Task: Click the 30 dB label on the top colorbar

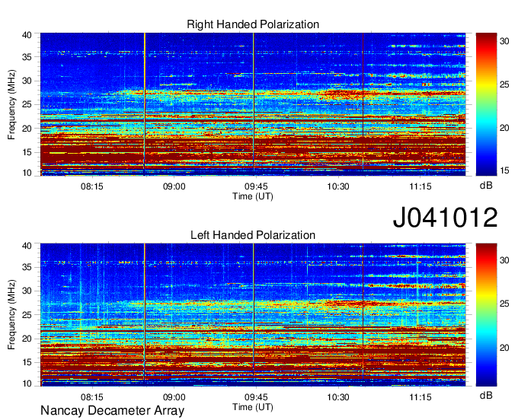Action: click(x=504, y=41)
